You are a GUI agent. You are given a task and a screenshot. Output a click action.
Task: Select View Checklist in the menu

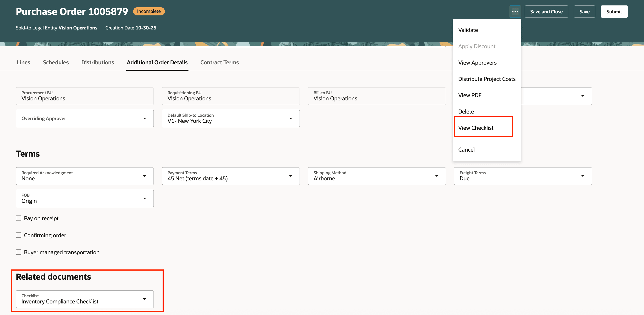[476, 128]
